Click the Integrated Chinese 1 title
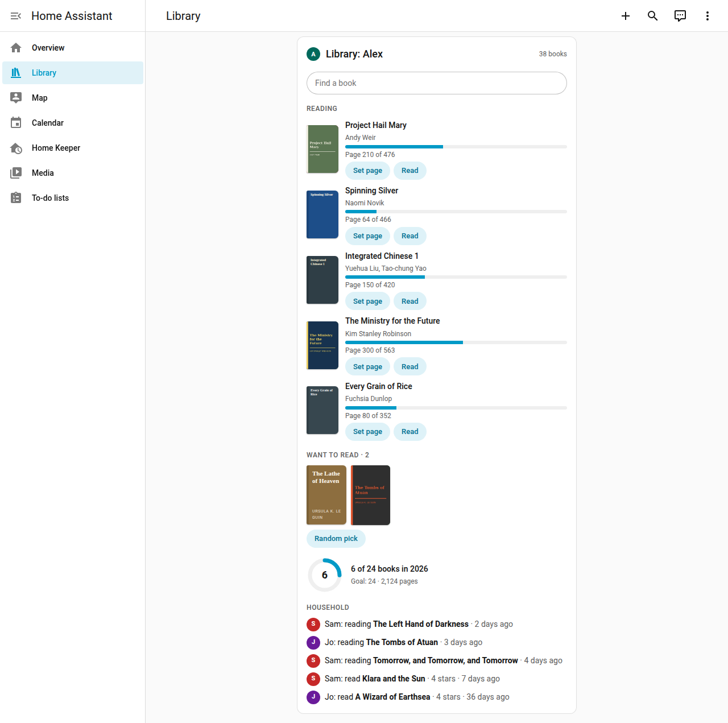 tap(382, 256)
